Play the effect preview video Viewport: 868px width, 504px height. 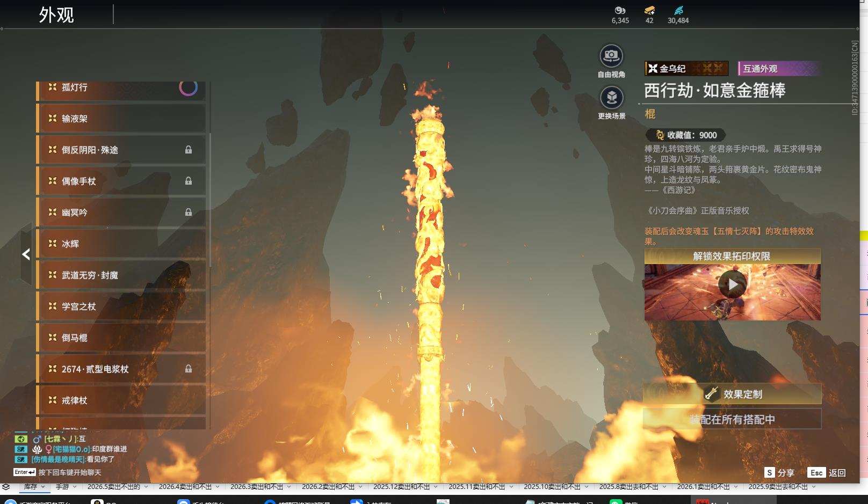coord(733,284)
